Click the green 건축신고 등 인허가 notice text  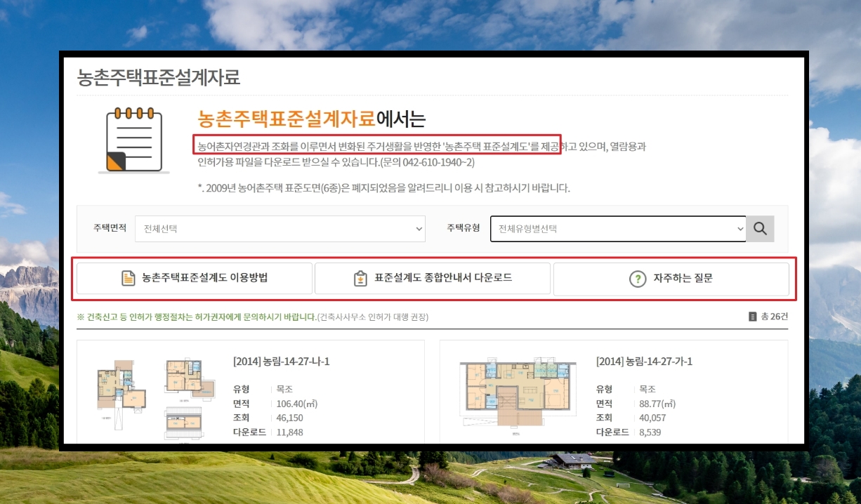point(197,317)
